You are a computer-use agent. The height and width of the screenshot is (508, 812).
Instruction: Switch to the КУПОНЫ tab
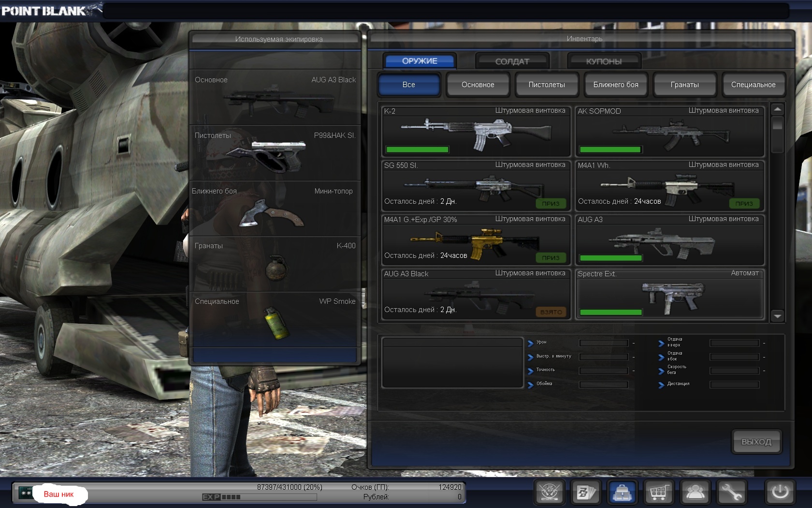click(604, 61)
